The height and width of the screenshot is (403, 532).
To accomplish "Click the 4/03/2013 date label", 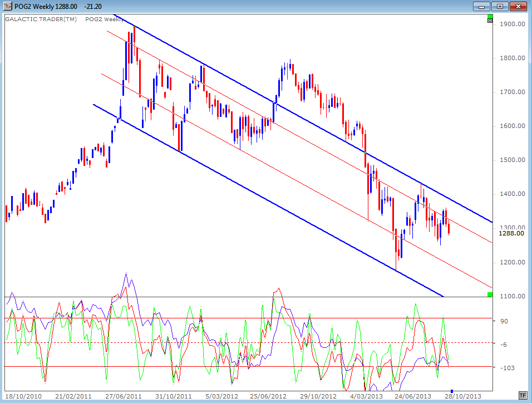I will [x=366, y=396].
